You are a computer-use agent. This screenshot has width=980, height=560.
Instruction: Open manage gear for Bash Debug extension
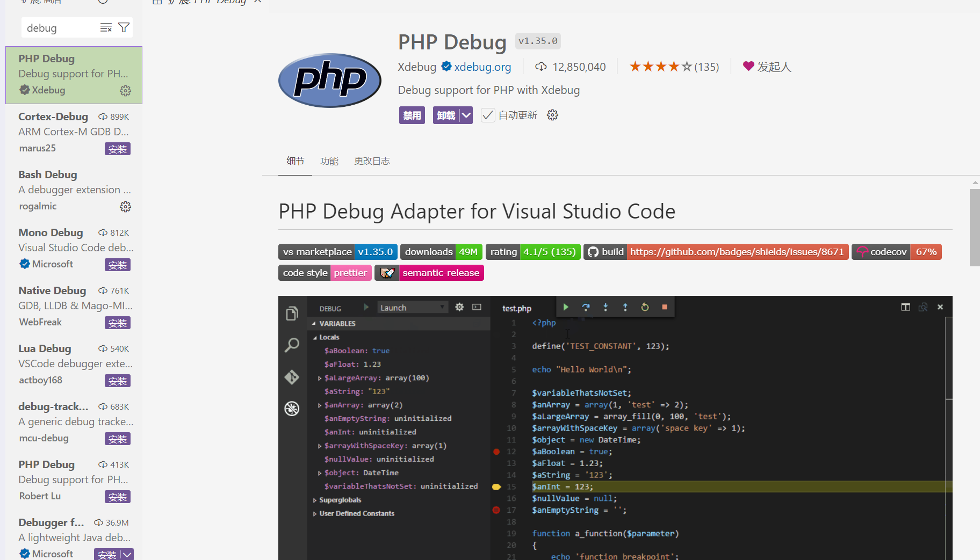pos(125,207)
